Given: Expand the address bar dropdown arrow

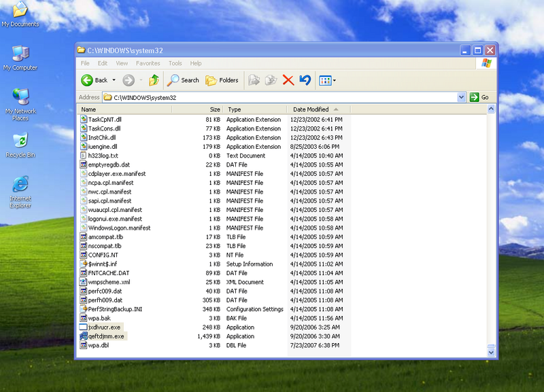Looking at the screenshot, I should click(461, 97).
